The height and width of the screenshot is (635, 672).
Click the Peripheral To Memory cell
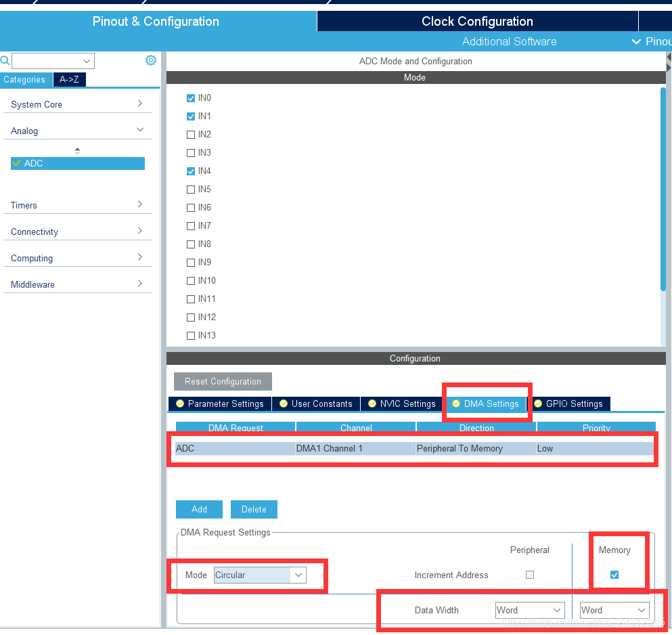click(476, 448)
